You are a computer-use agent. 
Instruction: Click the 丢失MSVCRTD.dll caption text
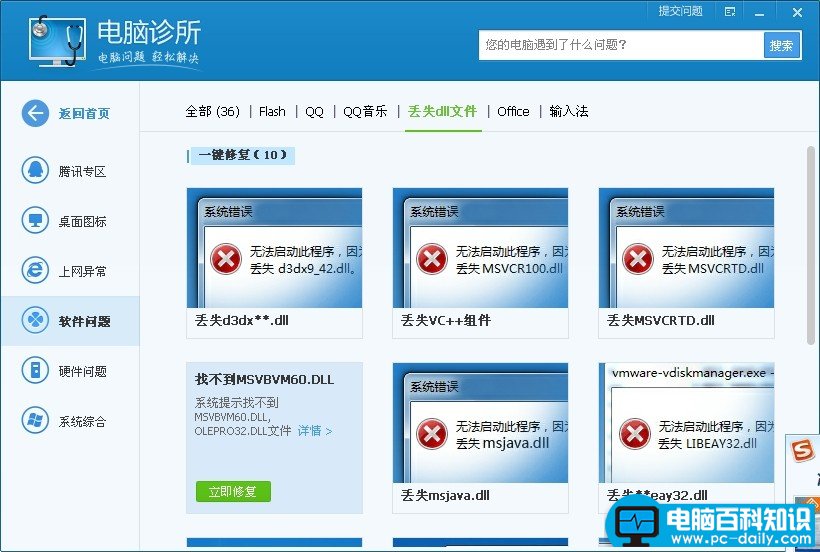tap(660, 320)
